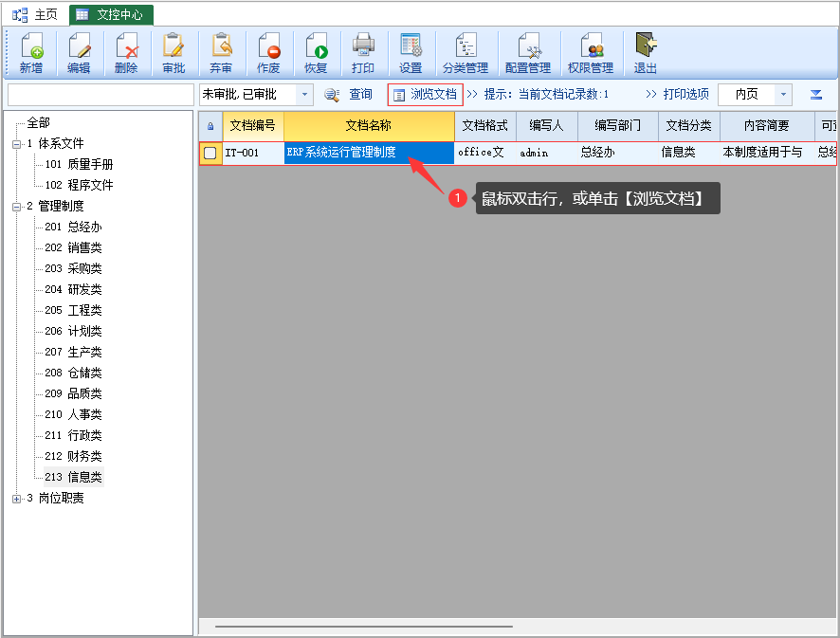Open 权限管理 permission management
Viewport: 840px width, 638px height.
(x=591, y=52)
